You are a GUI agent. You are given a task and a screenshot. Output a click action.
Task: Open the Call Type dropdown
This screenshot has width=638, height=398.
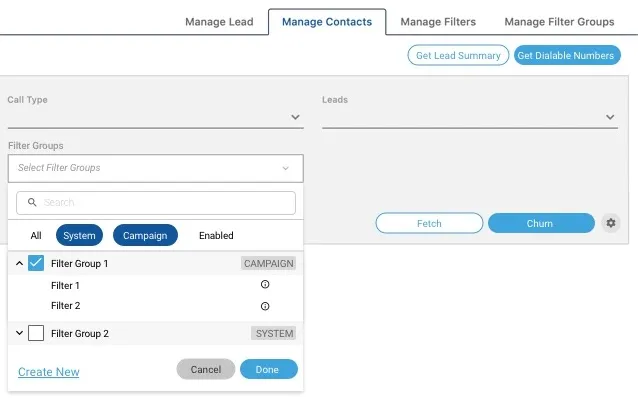pyautogui.click(x=155, y=117)
